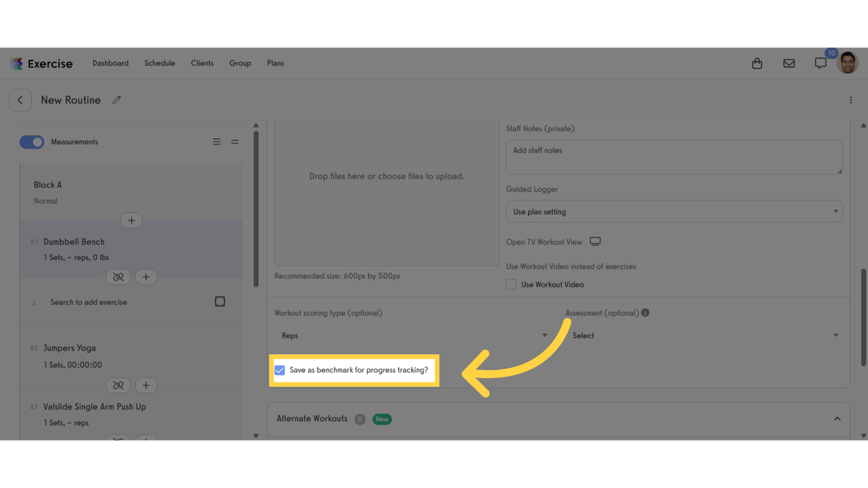This screenshot has height=488, width=868.
Task: Click the Add staff notes field
Action: [674, 156]
